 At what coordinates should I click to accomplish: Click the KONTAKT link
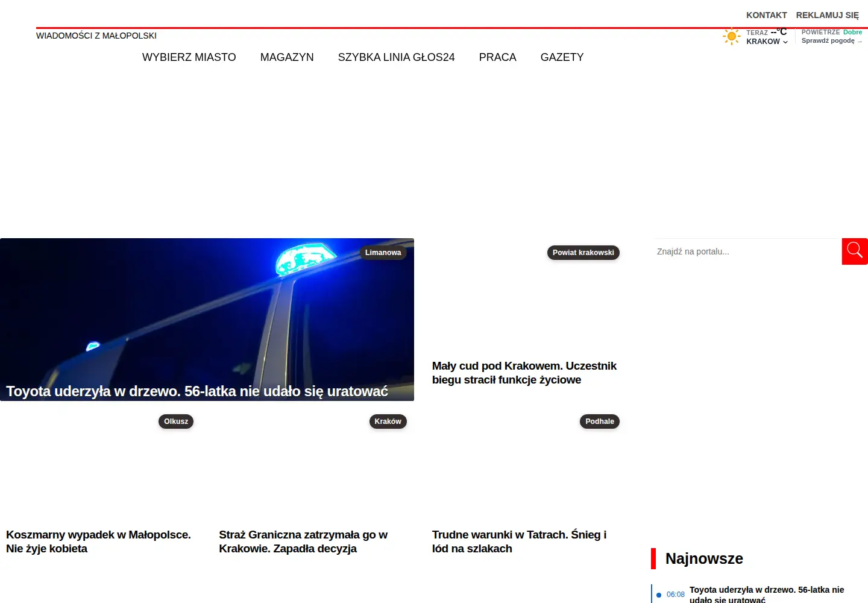(767, 15)
